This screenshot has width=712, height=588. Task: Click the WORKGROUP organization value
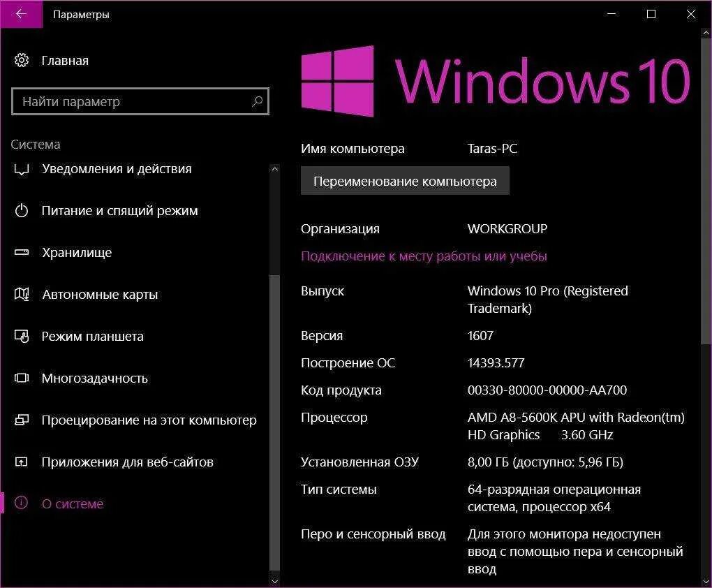(507, 228)
